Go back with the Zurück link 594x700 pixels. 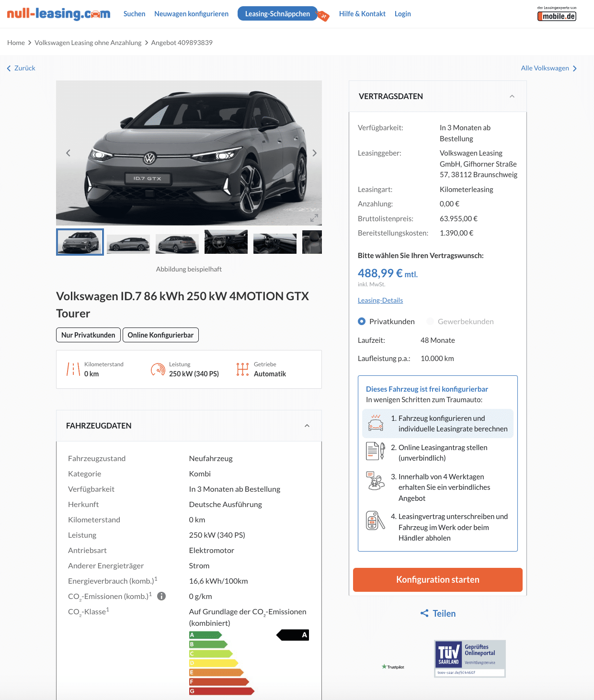coord(25,68)
